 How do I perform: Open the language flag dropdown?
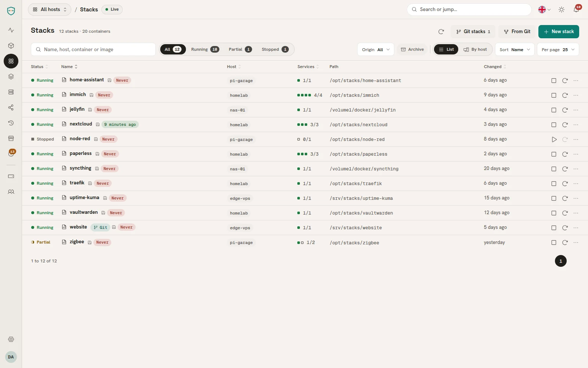[x=544, y=10]
